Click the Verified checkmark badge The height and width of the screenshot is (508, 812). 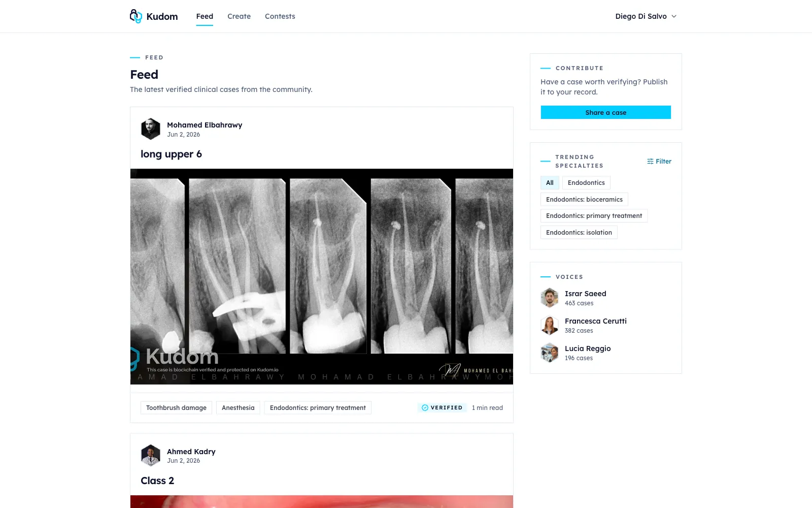pos(440,408)
